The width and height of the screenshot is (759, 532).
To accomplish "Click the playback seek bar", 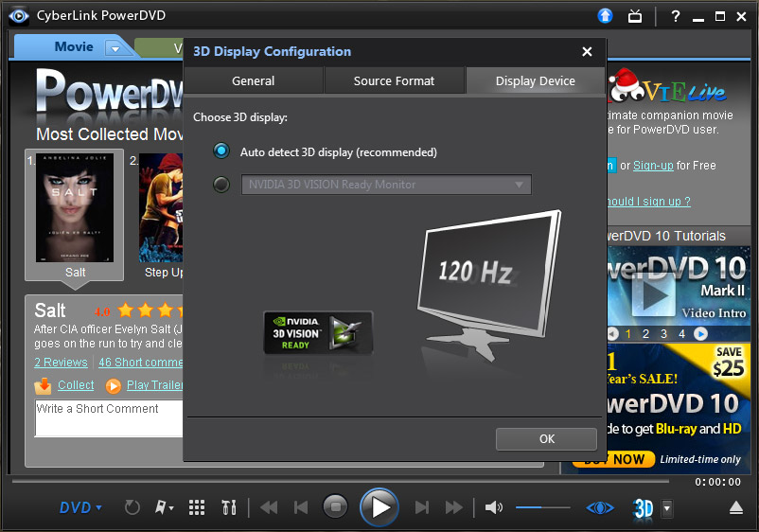I will click(x=341, y=481).
